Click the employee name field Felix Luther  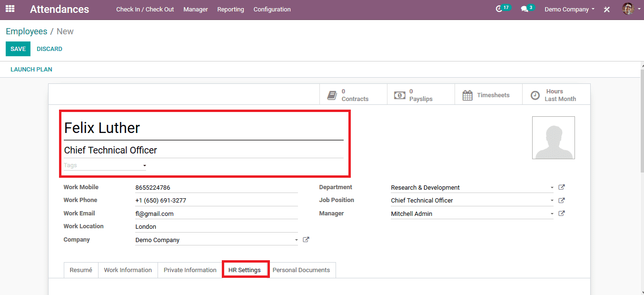pos(204,128)
